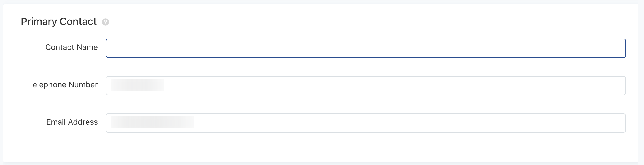Click the middle of the Telephone Number box
Viewport: 644px width, 165px height.
coord(366,86)
